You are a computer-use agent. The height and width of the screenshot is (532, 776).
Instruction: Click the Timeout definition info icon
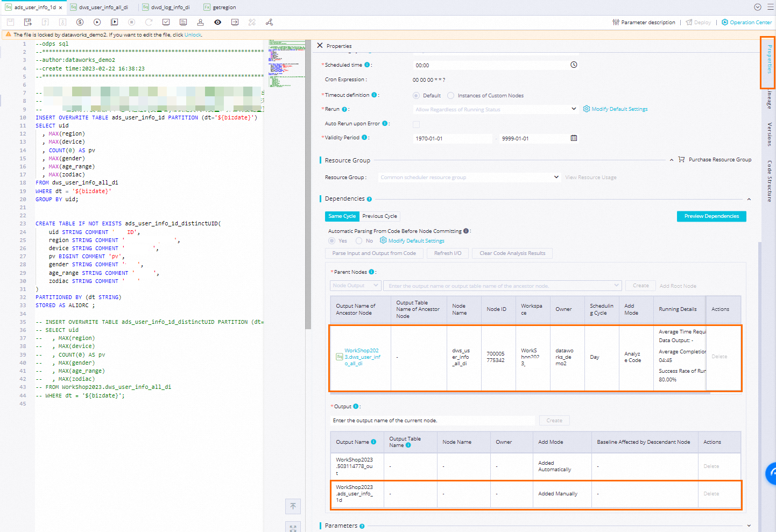(x=374, y=95)
